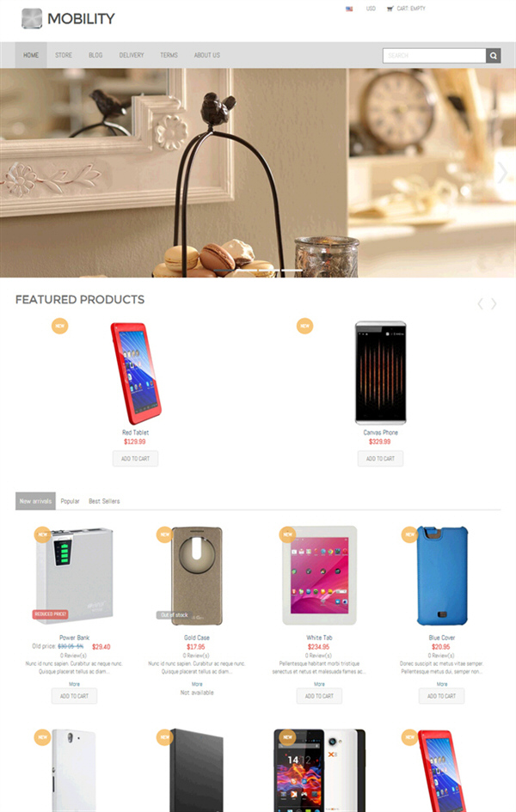Add Red Tablet to cart
This screenshot has width=516, height=812.
pos(135,459)
